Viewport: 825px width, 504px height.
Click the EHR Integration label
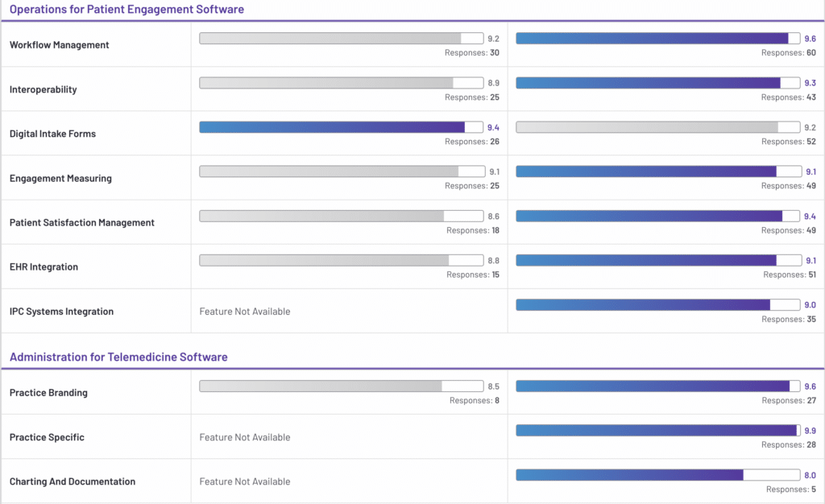click(44, 266)
